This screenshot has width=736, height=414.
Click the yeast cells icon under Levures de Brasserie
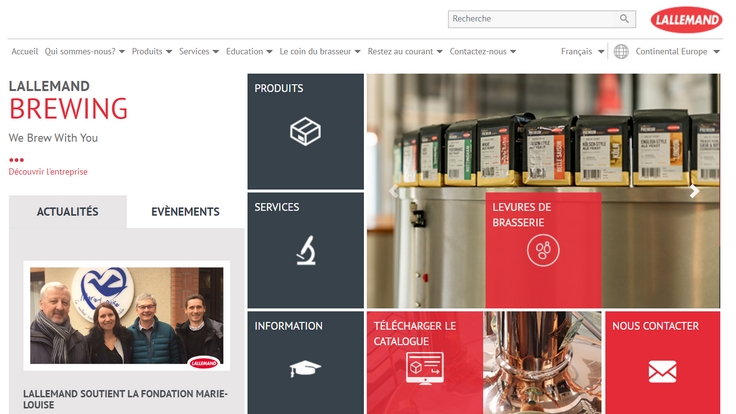(543, 250)
